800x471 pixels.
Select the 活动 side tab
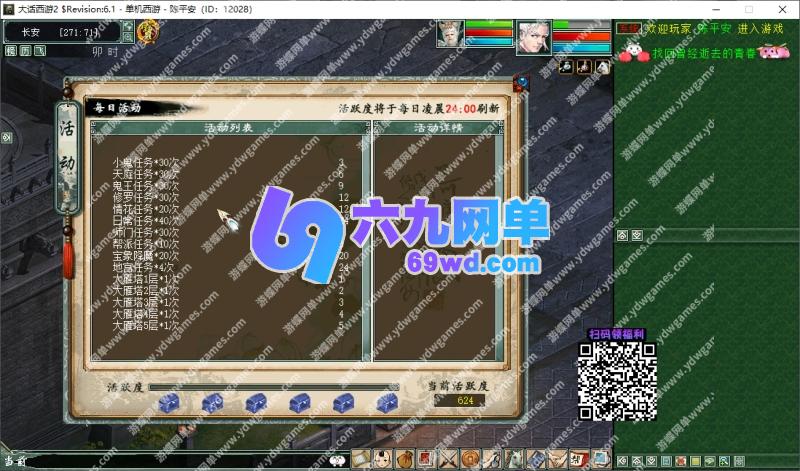pyautogui.click(x=68, y=157)
